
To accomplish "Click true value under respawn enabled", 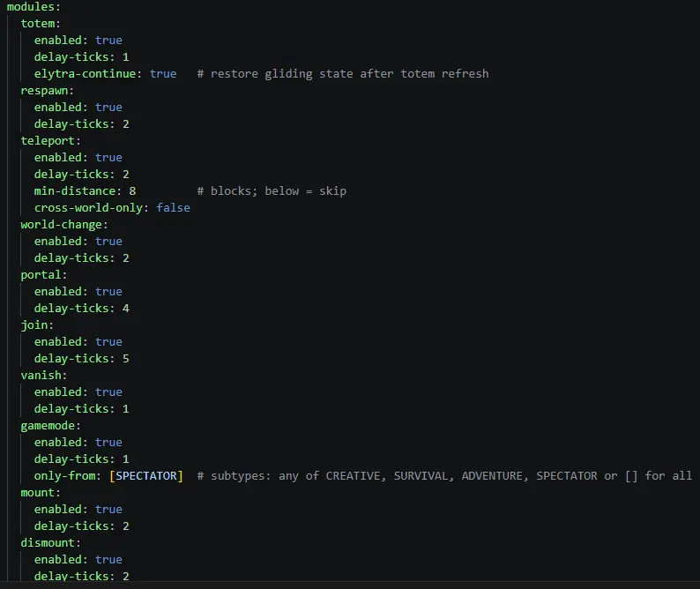I will (x=108, y=108).
